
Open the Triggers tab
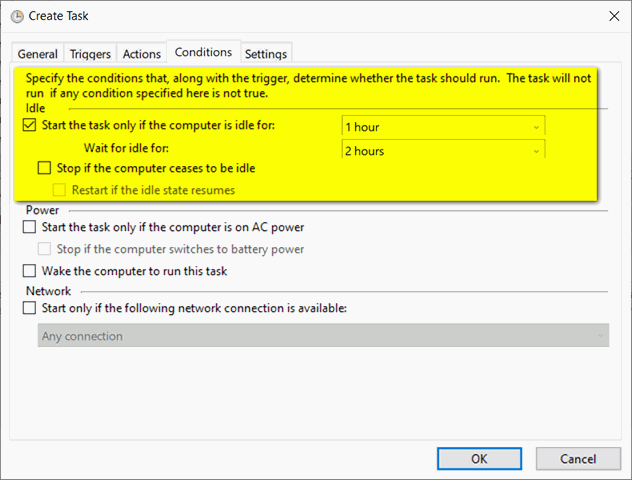point(90,54)
